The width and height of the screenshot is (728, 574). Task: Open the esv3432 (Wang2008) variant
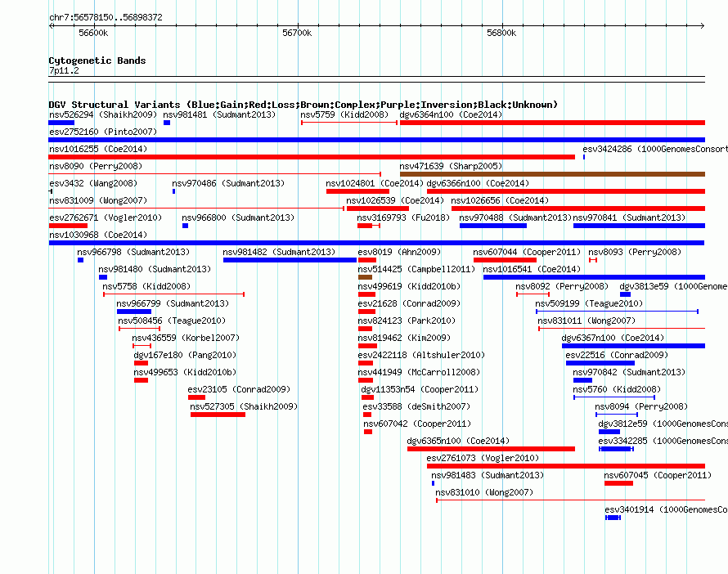93,183
